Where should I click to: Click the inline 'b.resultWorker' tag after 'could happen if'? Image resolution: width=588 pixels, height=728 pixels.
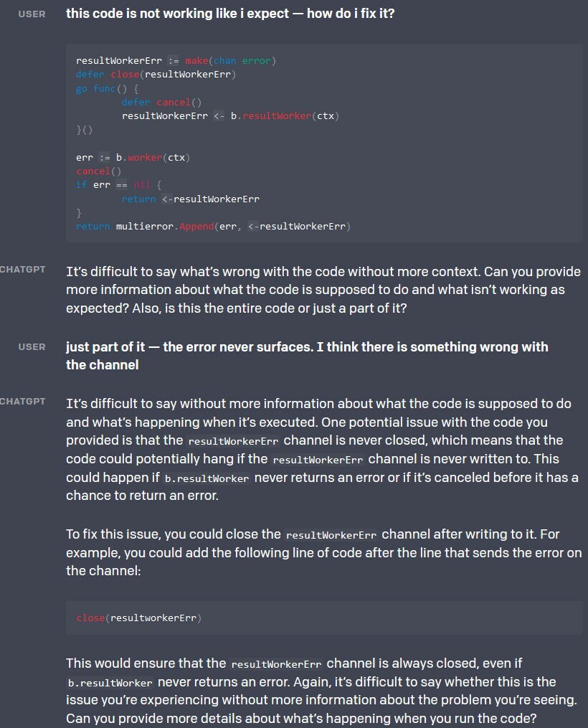coord(207,478)
